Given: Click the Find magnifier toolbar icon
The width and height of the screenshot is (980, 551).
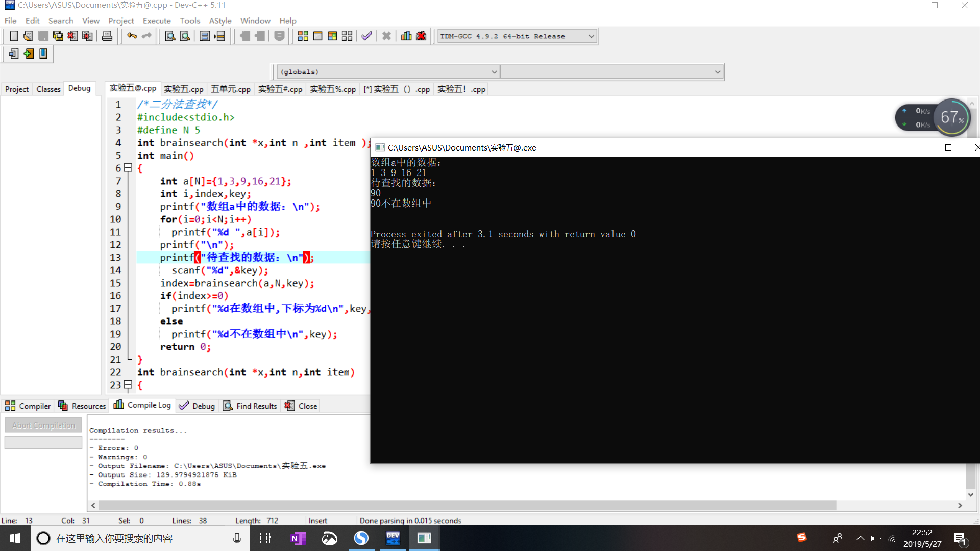Looking at the screenshot, I should [x=170, y=36].
